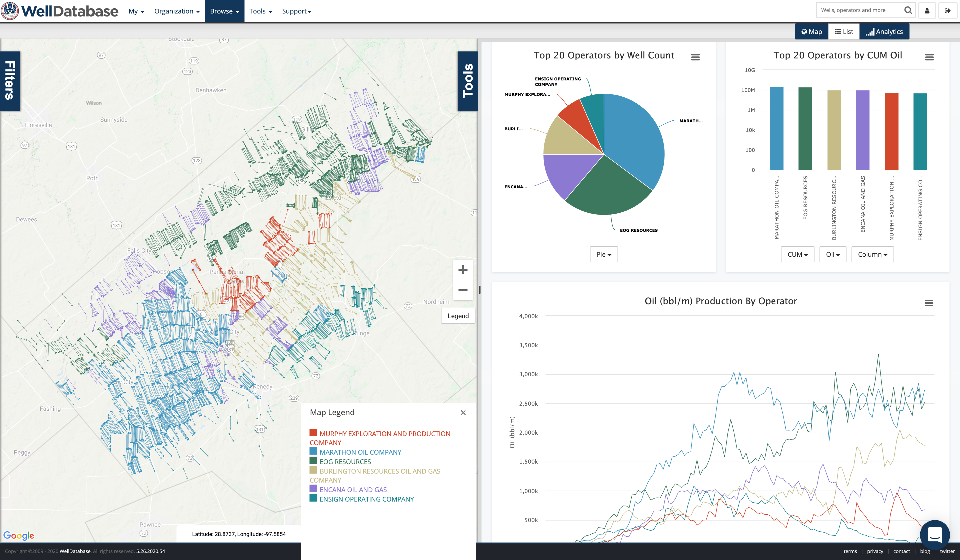Expand the Column chart type dropdown
The height and width of the screenshot is (560, 960).
click(872, 254)
